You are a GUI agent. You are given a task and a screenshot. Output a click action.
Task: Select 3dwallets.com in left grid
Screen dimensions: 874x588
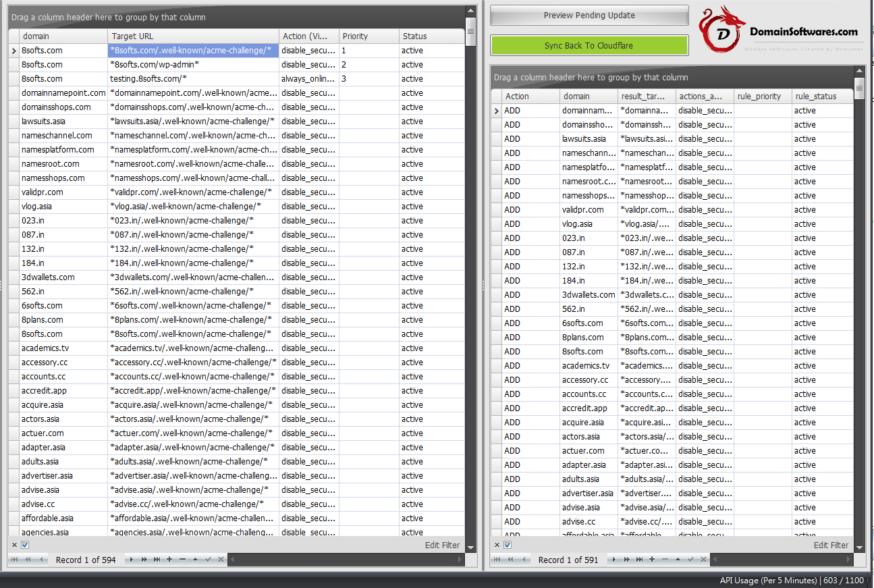pos(63,277)
